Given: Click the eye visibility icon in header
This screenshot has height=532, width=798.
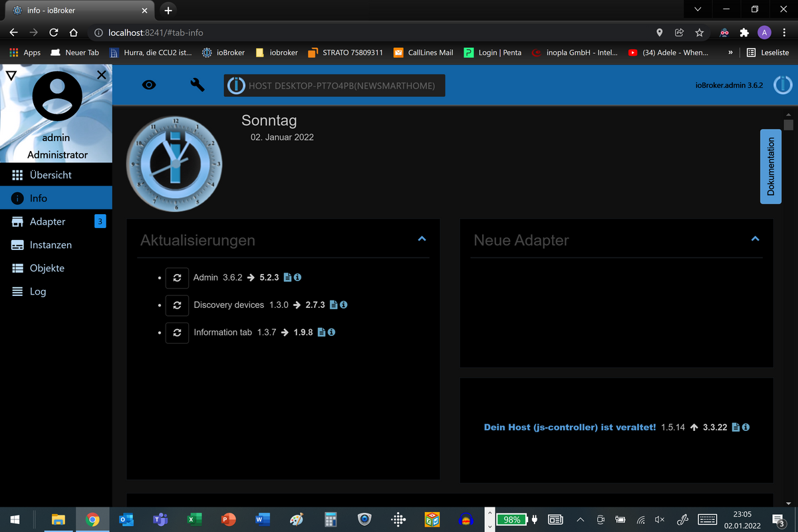Looking at the screenshot, I should (x=149, y=85).
